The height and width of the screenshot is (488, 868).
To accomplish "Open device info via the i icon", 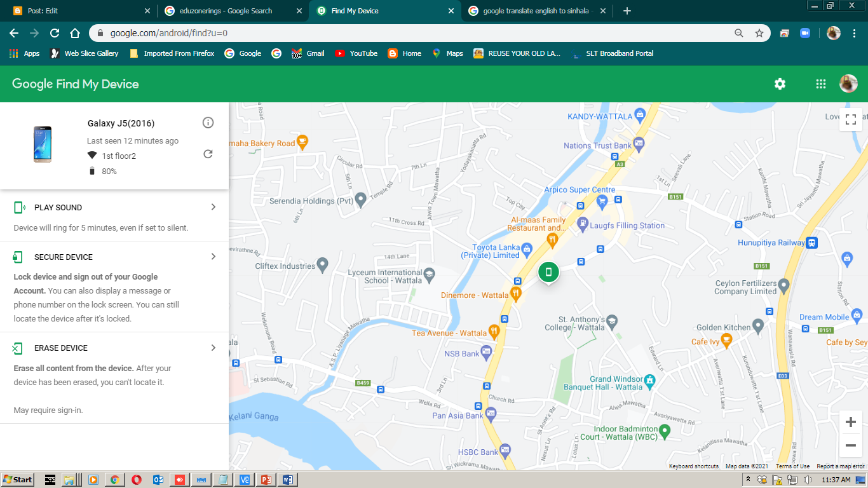I will 208,123.
